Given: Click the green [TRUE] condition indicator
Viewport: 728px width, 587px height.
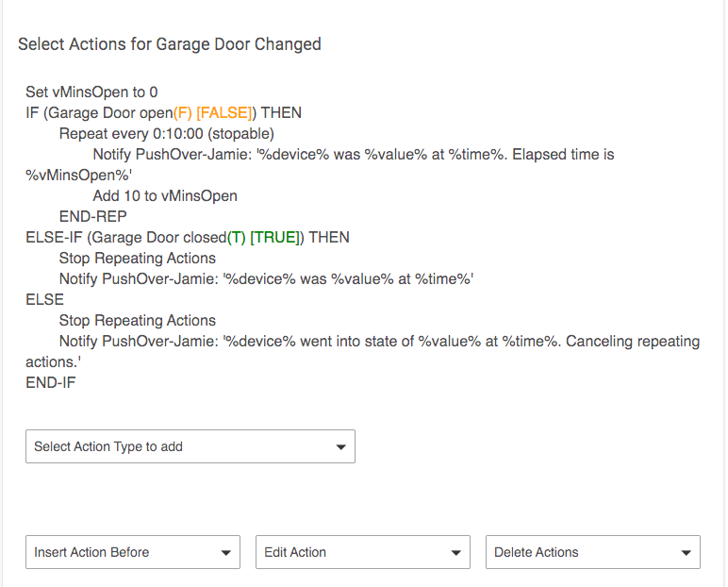Looking at the screenshot, I should click(275, 238).
